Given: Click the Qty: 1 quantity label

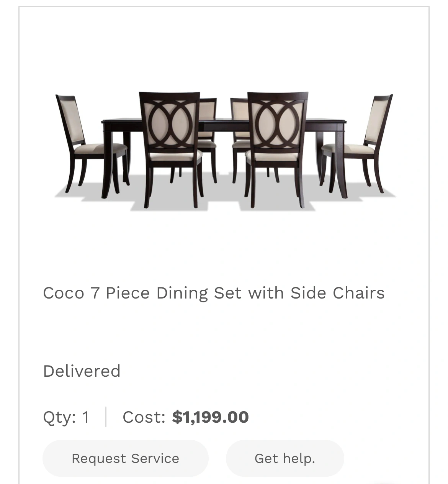Looking at the screenshot, I should click(x=66, y=417).
